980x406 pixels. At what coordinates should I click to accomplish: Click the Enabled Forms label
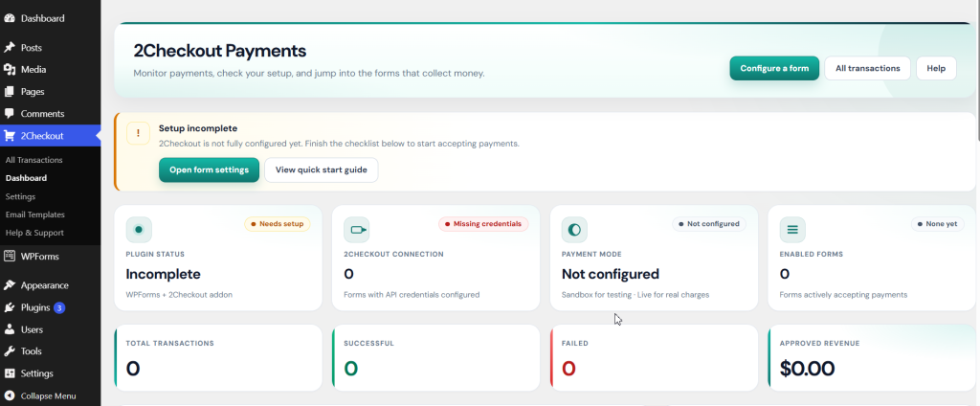[812, 255]
